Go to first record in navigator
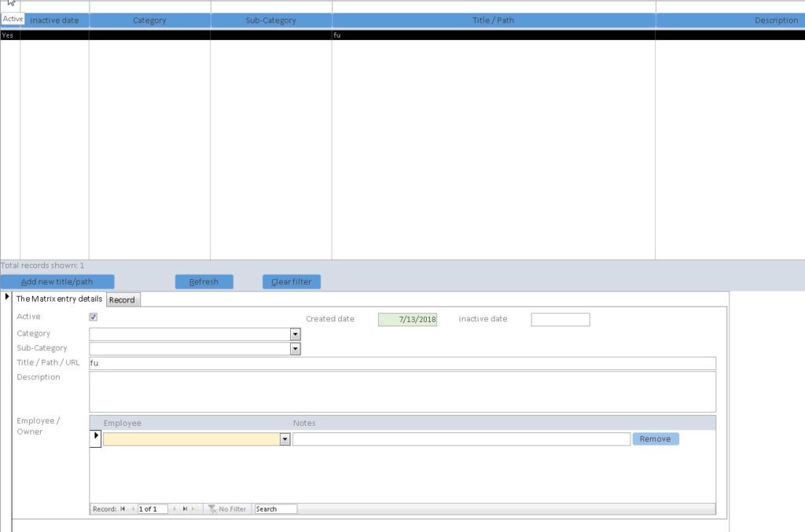Image resolution: width=805 pixels, height=532 pixels. 123,509
